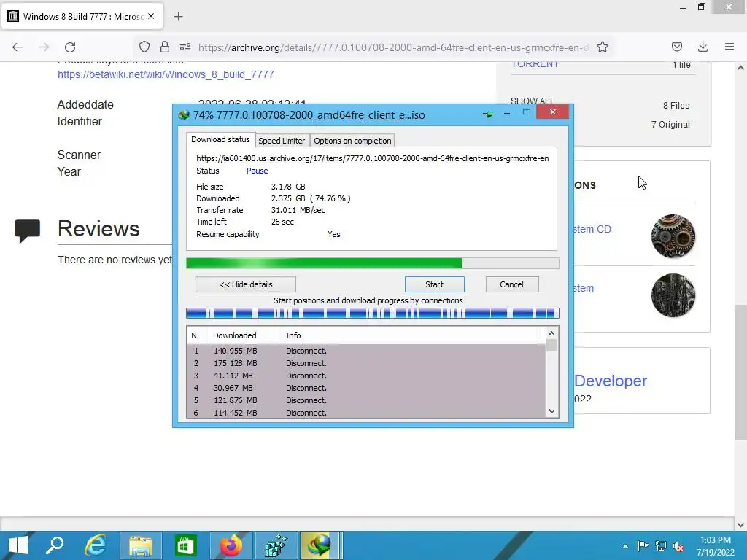Click the IDM green arrow tray icon
This screenshot has height=560, width=747.
point(487,114)
